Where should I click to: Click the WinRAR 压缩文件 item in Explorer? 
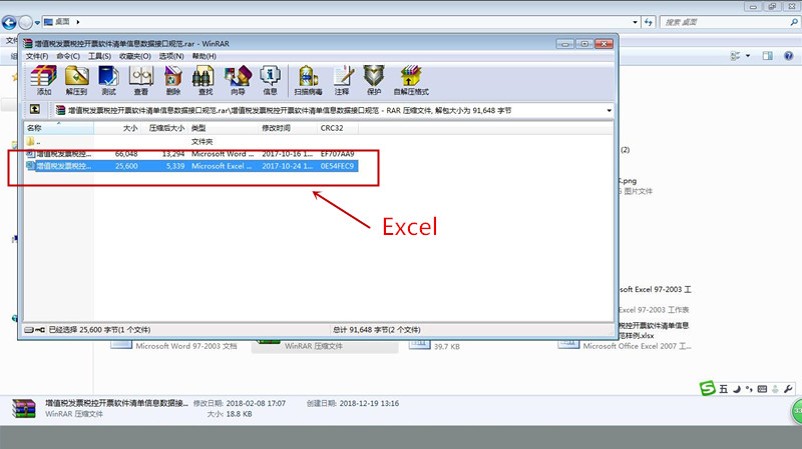(x=324, y=345)
